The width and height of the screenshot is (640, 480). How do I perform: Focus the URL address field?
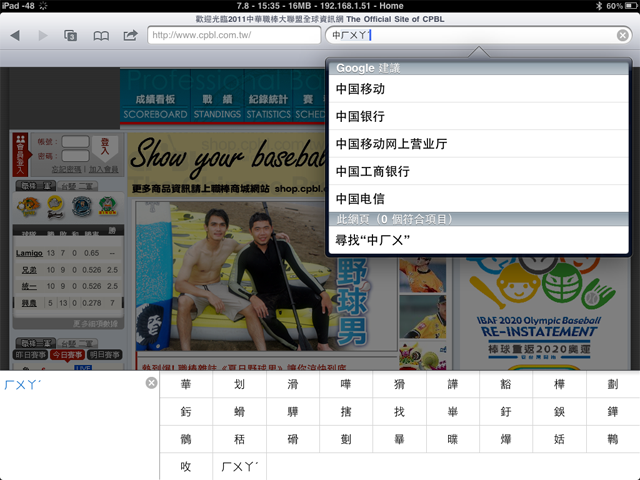coord(234,35)
